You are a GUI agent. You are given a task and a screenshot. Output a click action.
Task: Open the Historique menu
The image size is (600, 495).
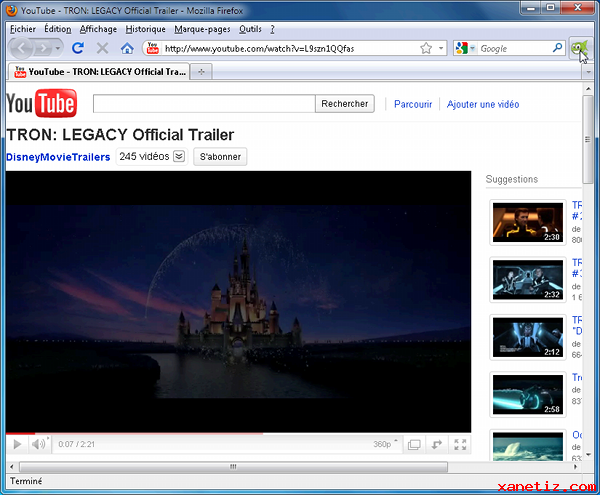pos(145,29)
